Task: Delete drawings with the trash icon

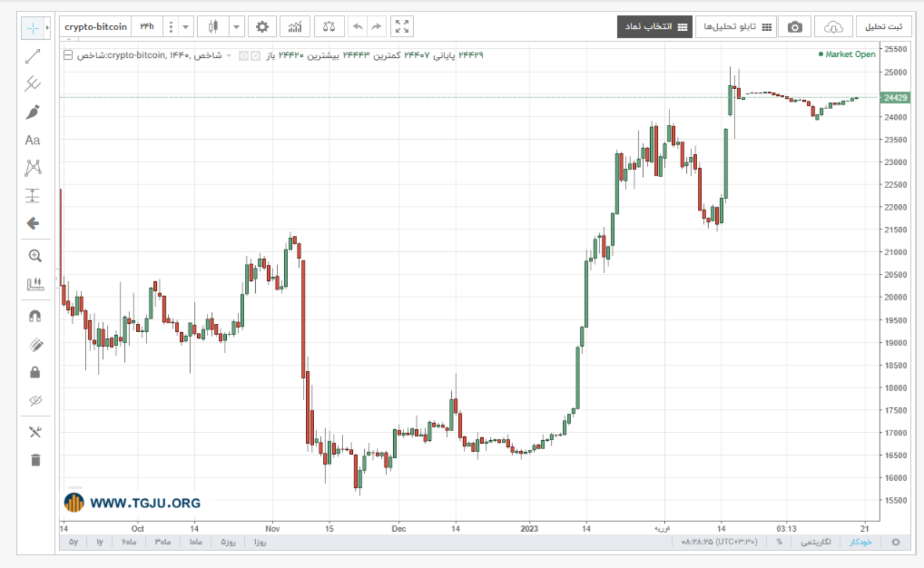Action: click(35, 460)
